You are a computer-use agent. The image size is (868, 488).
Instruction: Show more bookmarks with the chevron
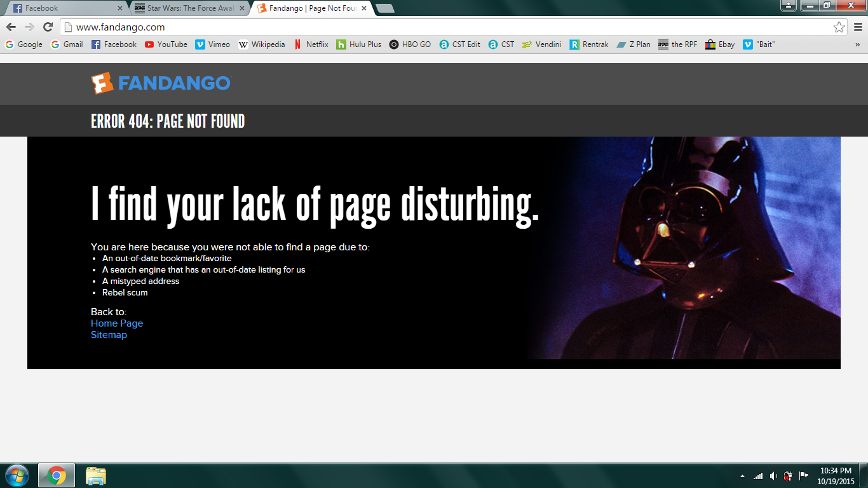857,44
